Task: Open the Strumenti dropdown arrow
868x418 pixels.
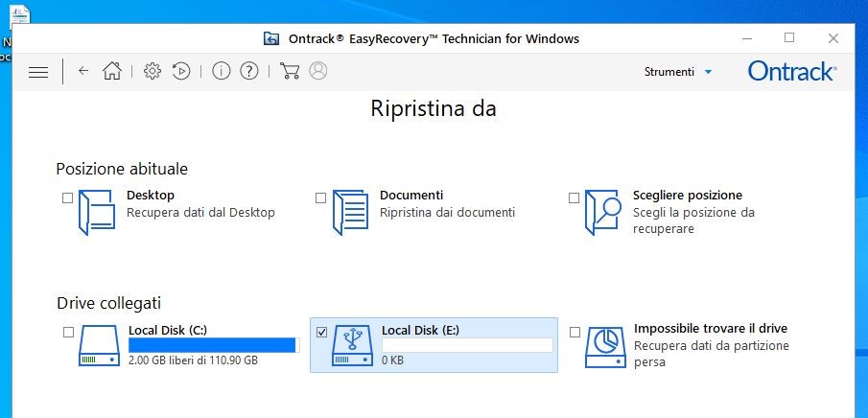Action: [x=708, y=72]
